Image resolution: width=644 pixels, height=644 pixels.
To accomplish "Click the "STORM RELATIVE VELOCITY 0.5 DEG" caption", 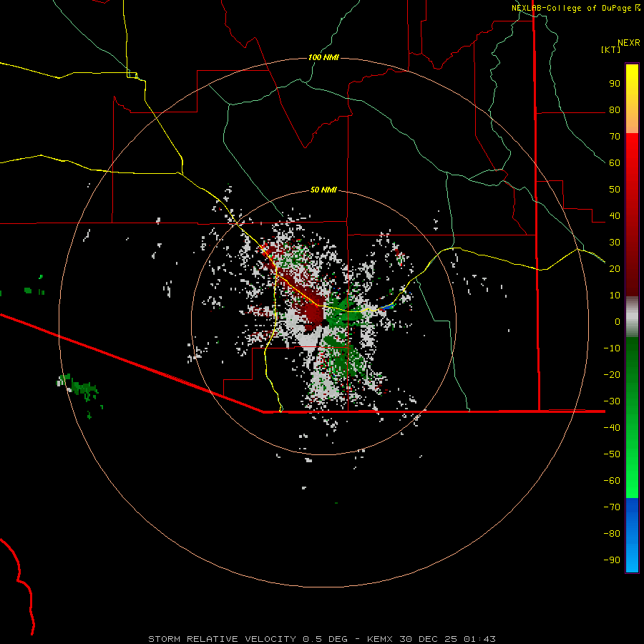I will click(248, 639).
